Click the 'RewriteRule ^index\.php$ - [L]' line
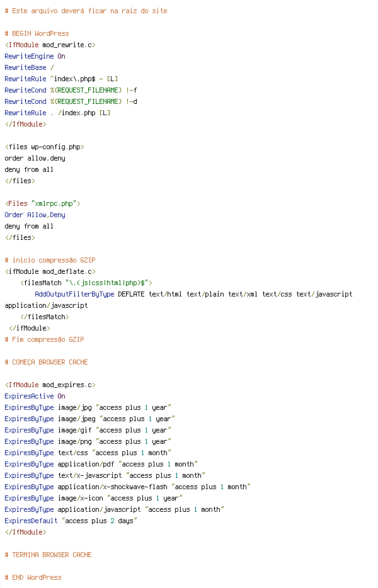This screenshot has height=588, width=378. (x=61, y=79)
